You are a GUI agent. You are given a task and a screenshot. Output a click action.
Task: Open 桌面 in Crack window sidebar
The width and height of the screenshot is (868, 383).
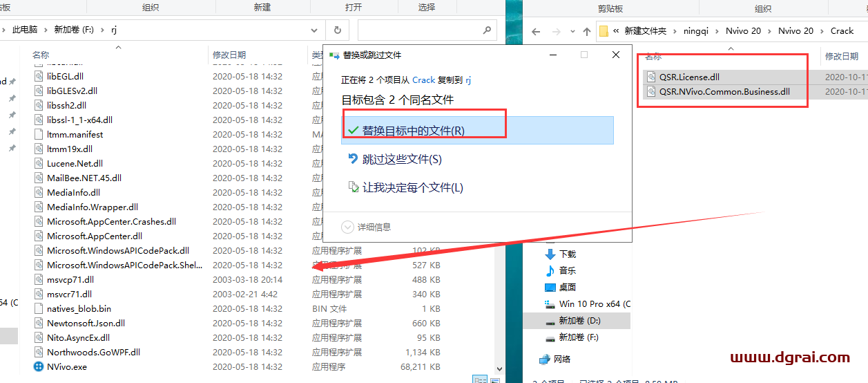click(x=568, y=287)
